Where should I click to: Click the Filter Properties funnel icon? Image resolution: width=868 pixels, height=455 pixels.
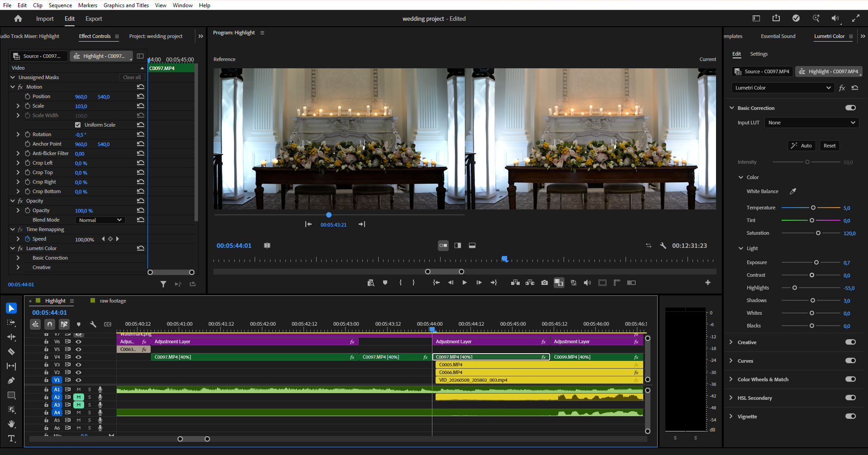click(163, 284)
